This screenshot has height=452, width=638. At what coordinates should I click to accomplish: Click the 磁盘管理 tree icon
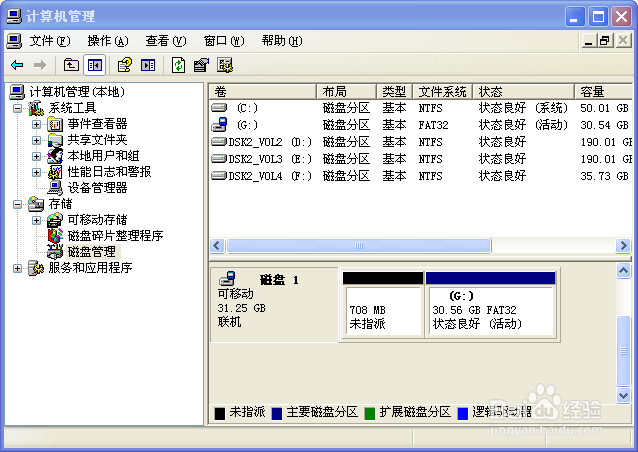pyautogui.click(x=55, y=252)
